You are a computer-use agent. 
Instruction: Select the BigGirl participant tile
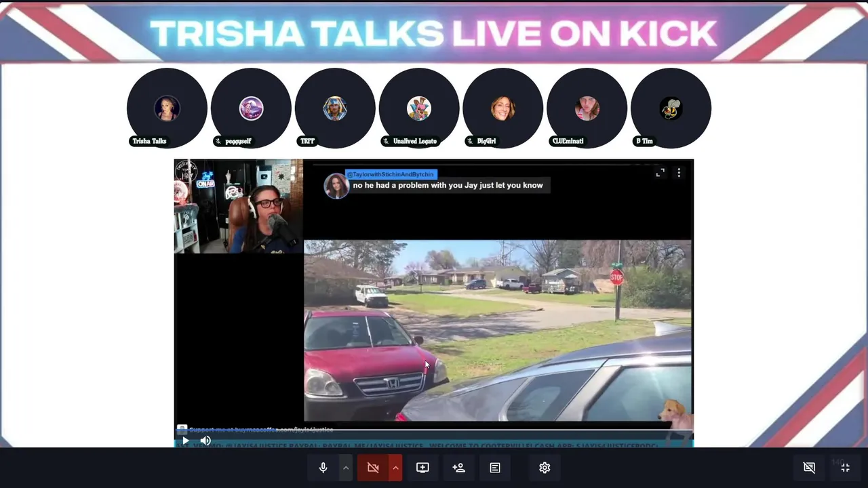(x=502, y=108)
